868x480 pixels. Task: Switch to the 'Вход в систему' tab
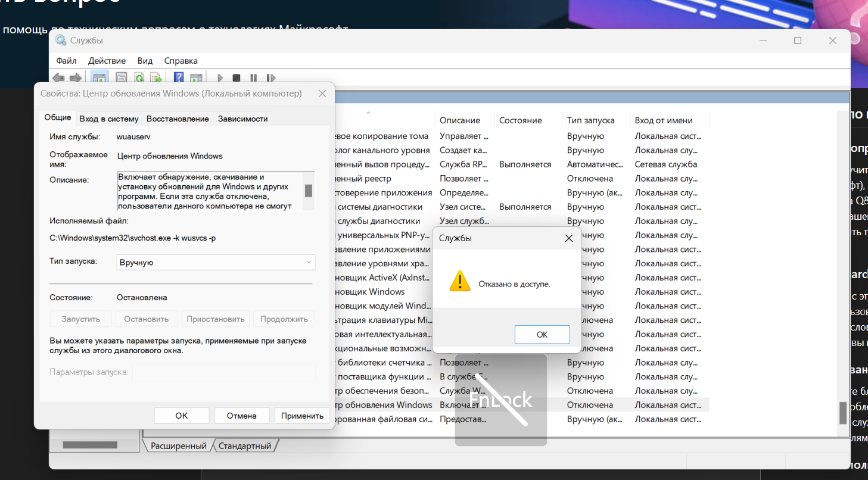109,119
